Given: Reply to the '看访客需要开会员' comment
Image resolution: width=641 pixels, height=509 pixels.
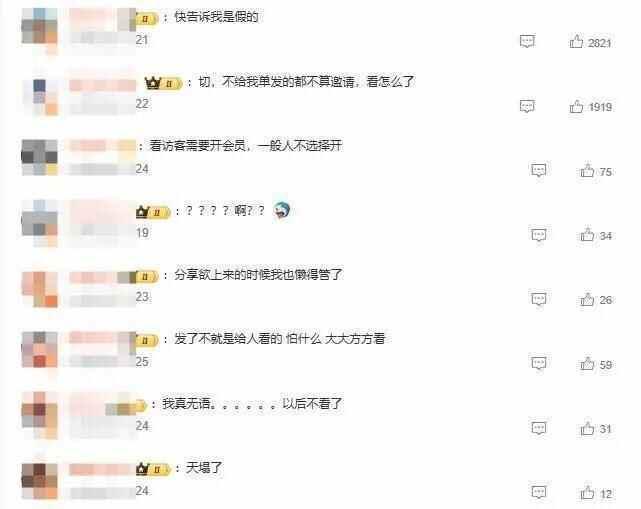Looking at the screenshot, I should (x=539, y=170).
